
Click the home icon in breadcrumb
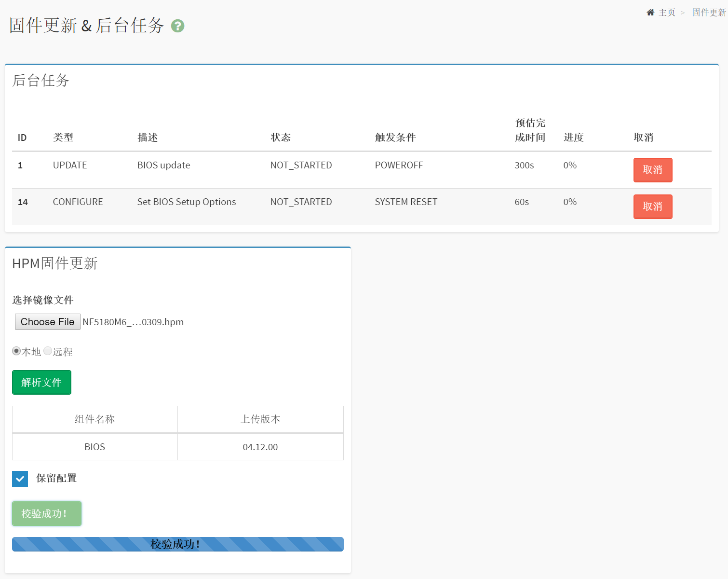pos(650,13)
